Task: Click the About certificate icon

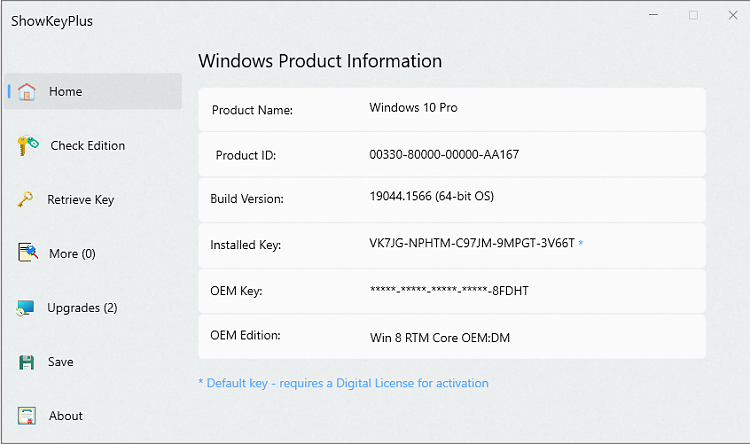Action: [27, 416]
